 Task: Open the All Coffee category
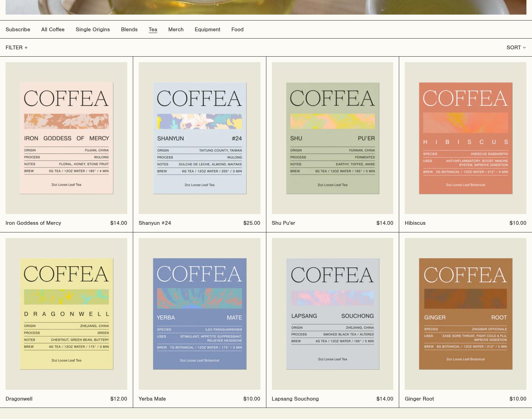point(53,30)
